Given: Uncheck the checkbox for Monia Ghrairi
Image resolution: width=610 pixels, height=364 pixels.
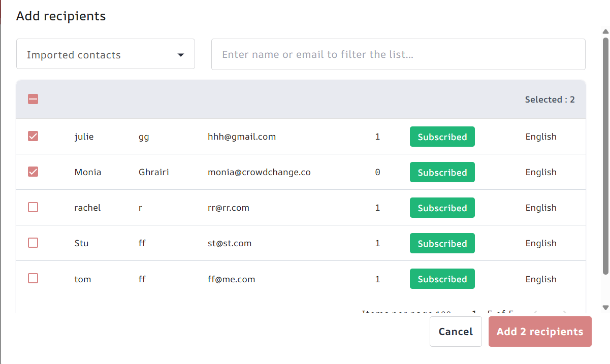Looking at the screenshot, I should click(33, 172).
